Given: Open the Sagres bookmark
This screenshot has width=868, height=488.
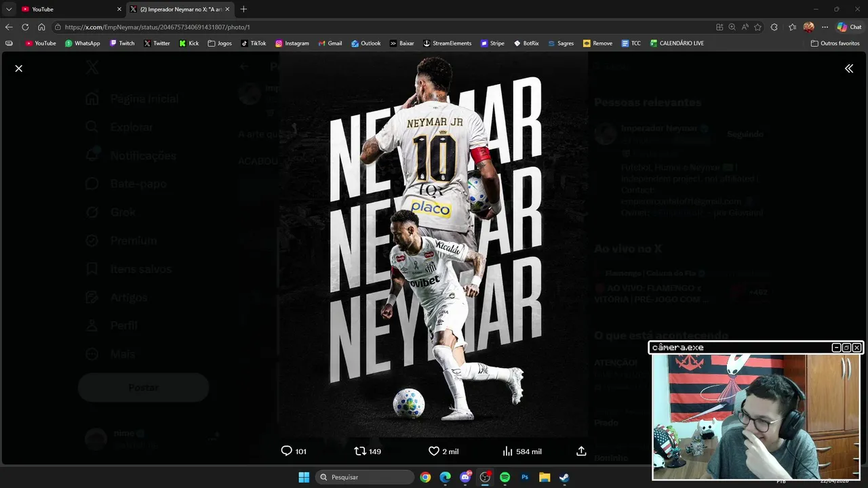Looking at the screenshot, I should pyautogui.click(x=561, y=43).
